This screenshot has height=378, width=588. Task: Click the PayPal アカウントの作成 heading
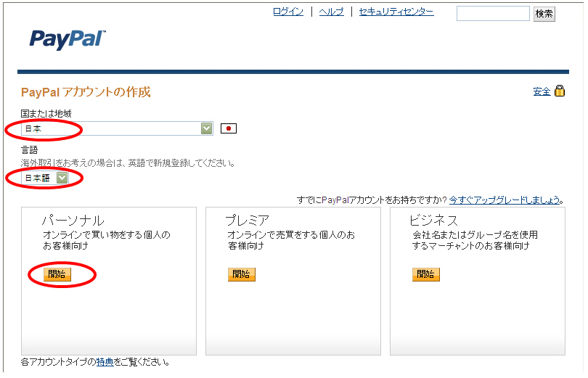86,92
